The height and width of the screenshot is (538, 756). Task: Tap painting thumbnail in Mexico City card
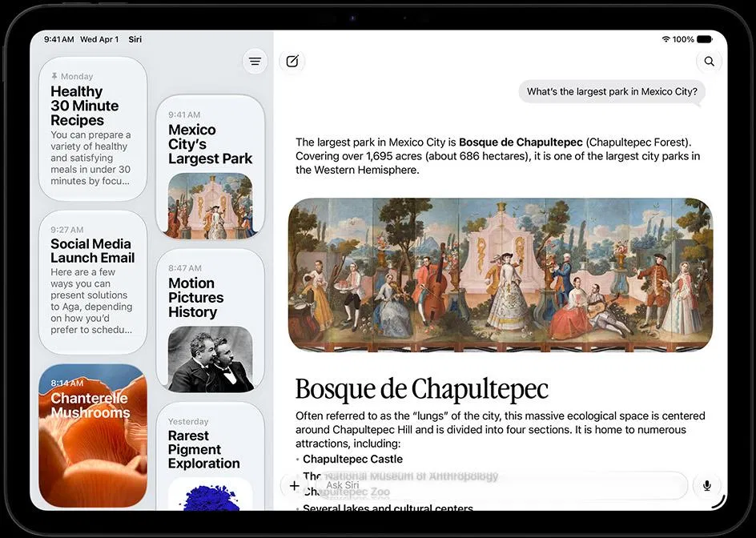(210, 206)
